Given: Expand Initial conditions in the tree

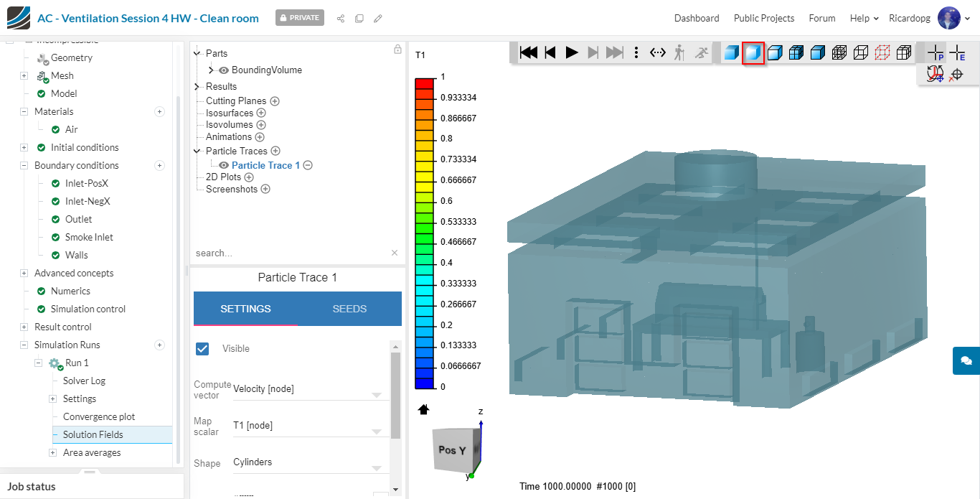Looking at the screenshot, I should coord(24,147).
